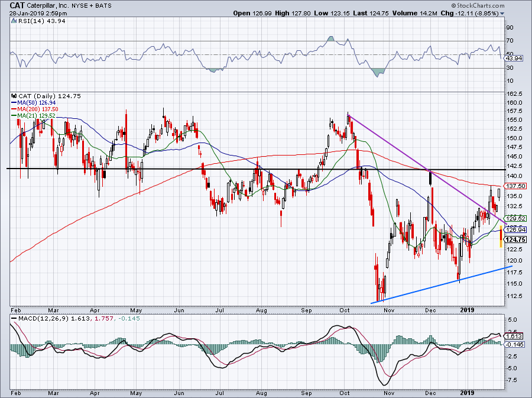Click the Open 126.99 value
Screen dimensions: 532x398
[x=251, y=13]
